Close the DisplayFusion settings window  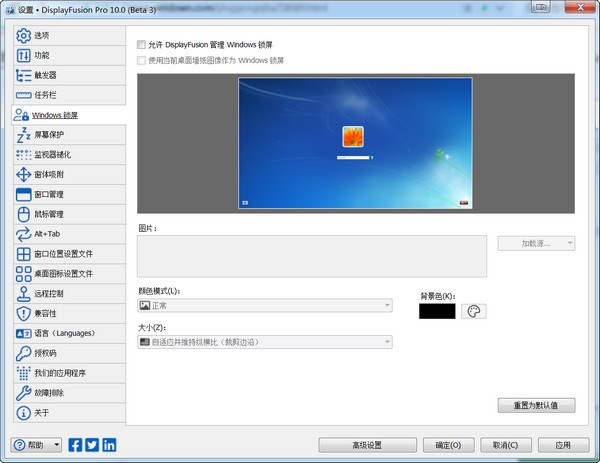coord(580,7)
